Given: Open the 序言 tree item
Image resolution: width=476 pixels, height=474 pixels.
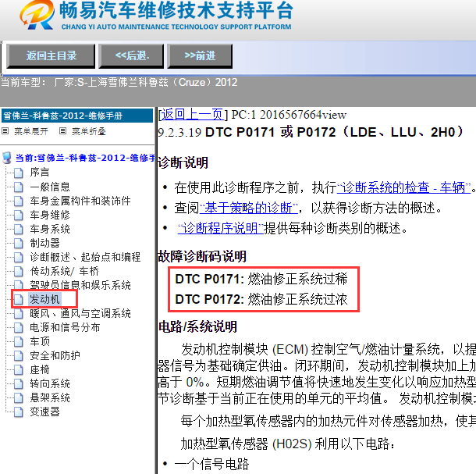Looking at the screenshot, I should click(40, 173).
